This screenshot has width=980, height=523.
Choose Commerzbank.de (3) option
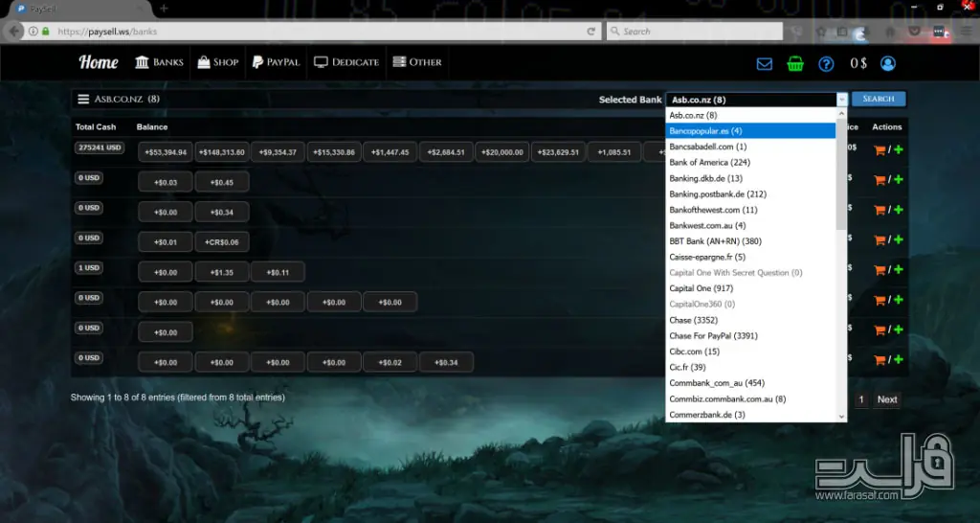click(750, 414)
